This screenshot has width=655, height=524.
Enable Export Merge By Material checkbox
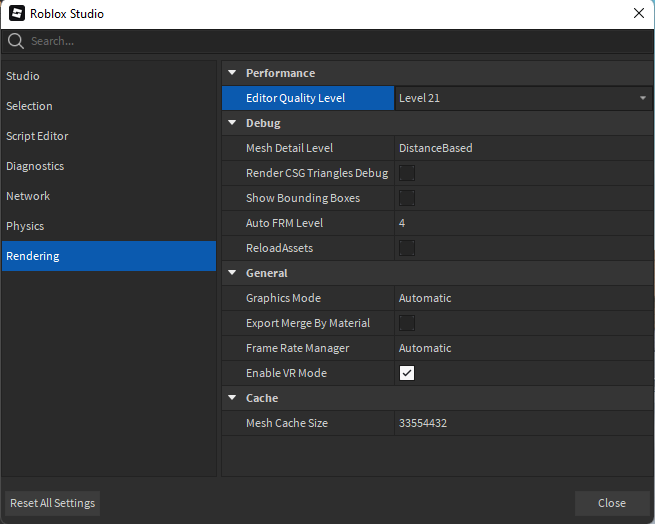407,323
